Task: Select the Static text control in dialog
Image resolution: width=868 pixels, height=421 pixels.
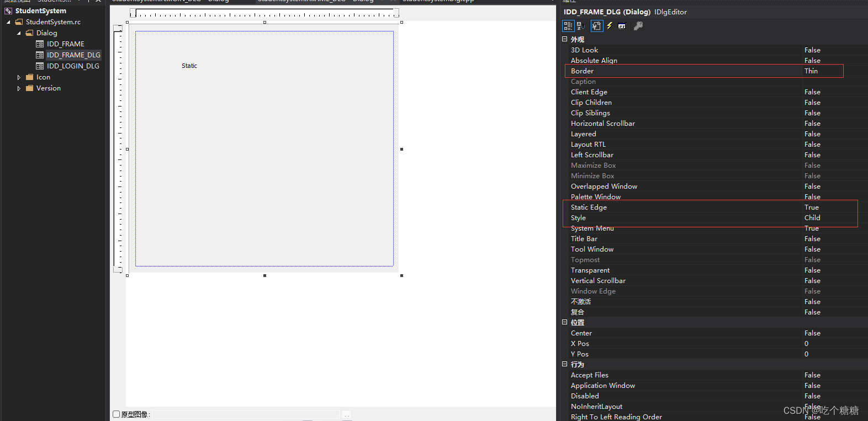Action: click(x=189, y=66)
